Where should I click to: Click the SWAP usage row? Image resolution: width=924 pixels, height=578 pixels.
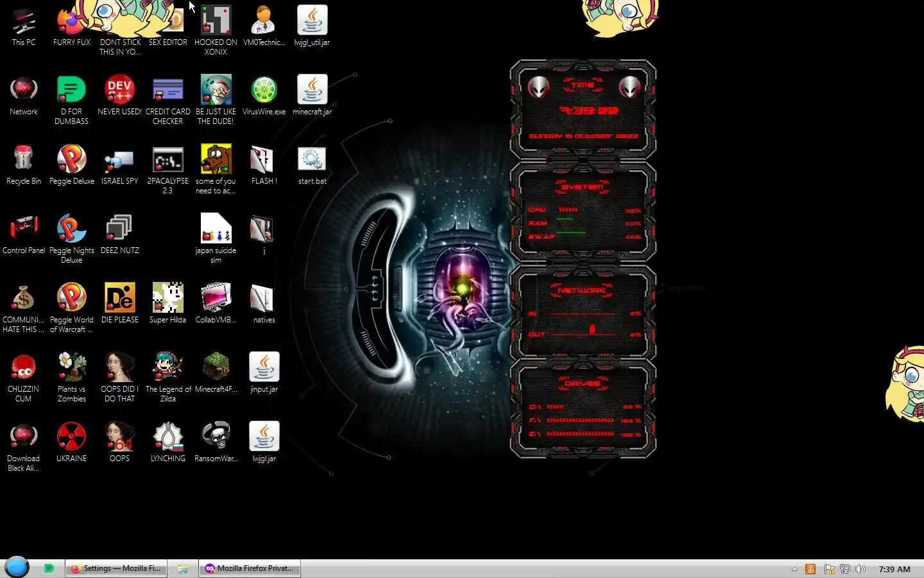(585, 237)
